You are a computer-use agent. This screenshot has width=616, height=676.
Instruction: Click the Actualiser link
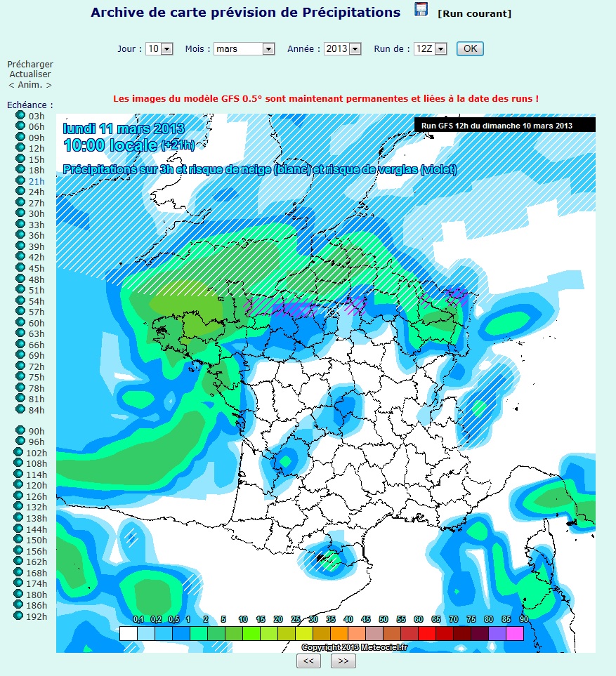coord(30,74)
